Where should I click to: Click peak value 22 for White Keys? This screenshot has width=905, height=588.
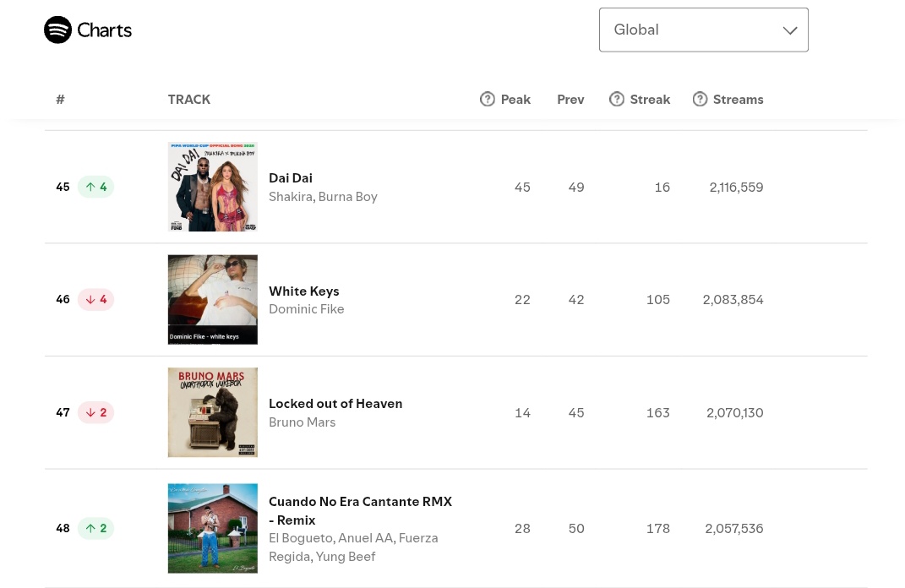pos(522,299)
